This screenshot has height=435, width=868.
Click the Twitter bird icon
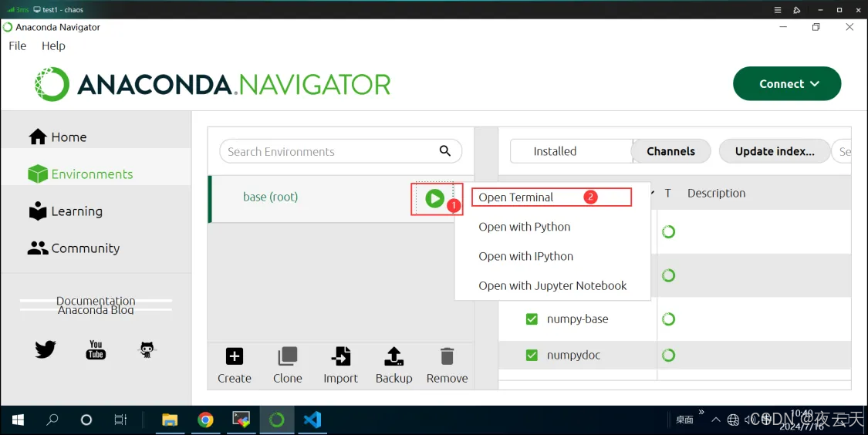[46, 349]
